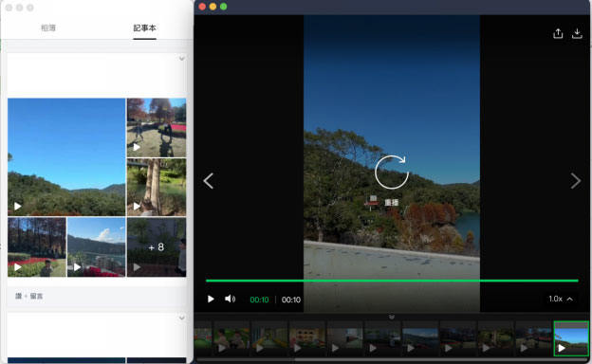Click the 00:10 total duration text
This screenshot has height=364, width=592.
point(291,300)
